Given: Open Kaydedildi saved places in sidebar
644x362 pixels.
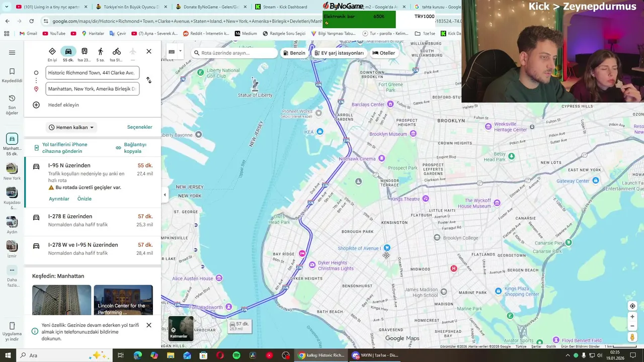Looking at the screenshot, I should [x=12, y=75].
